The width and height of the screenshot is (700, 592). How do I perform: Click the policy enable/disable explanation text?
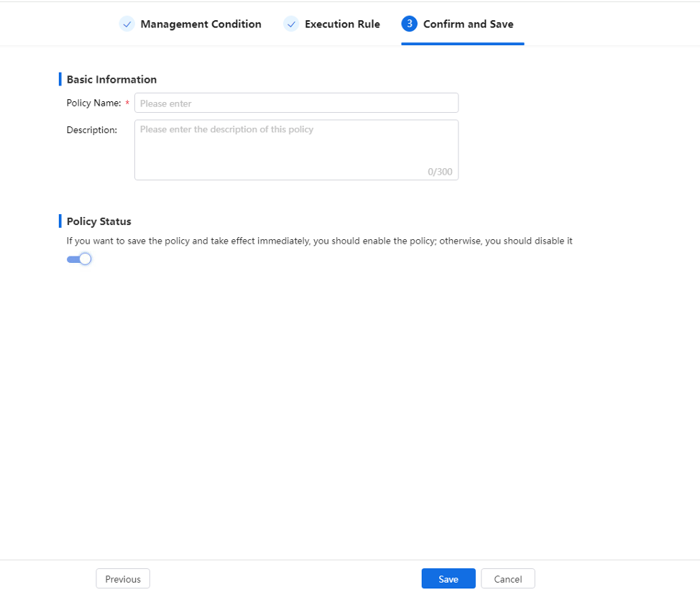pyautogui.click(x=319, y=241)
